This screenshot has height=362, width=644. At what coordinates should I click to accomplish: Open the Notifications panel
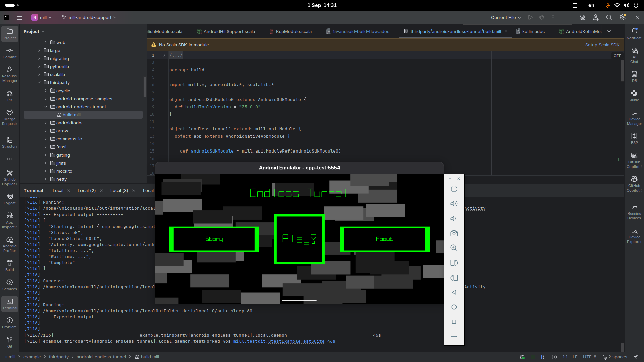coord(634,34)
